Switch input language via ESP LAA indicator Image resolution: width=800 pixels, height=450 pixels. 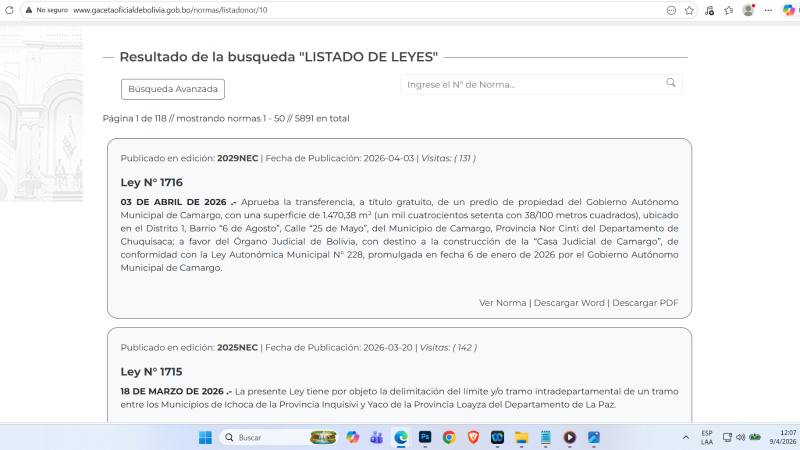click(707, 438)
